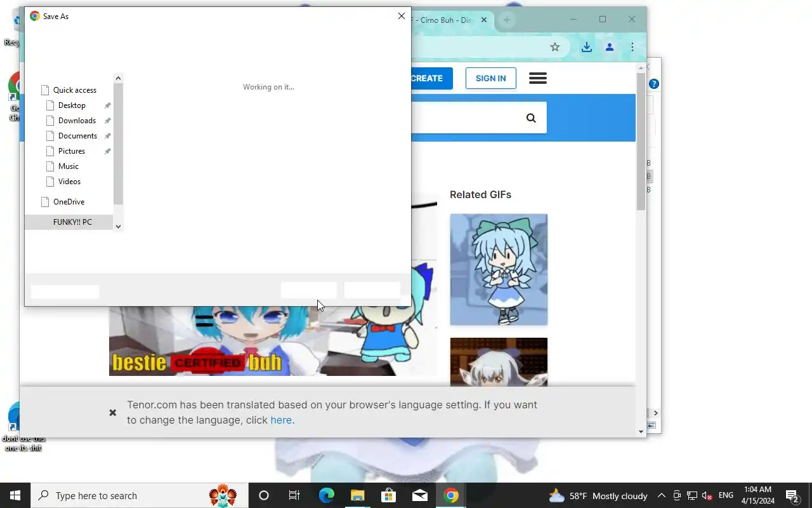Open Chrome downloads icon
The image size is (812, 508).
(x=587, y=47)
